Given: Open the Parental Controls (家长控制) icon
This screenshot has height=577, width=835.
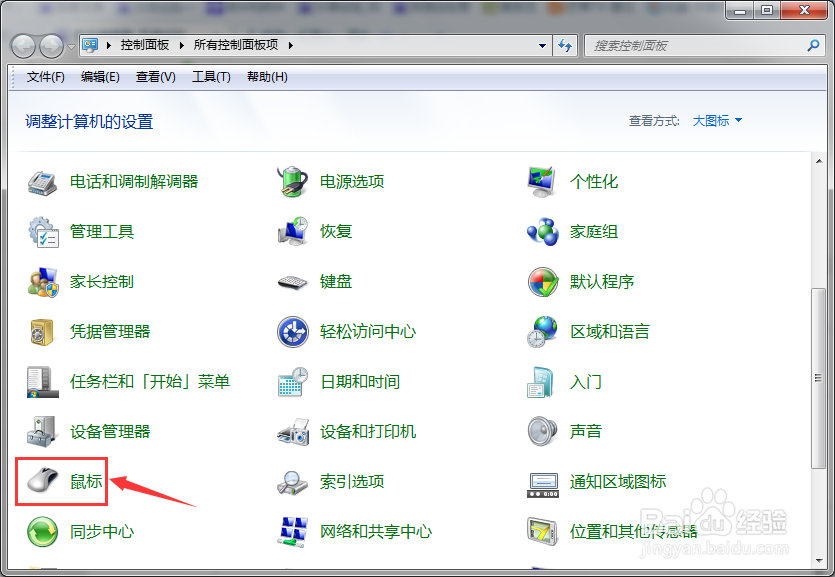Looking at the screenshot, I should coord(43,282).
